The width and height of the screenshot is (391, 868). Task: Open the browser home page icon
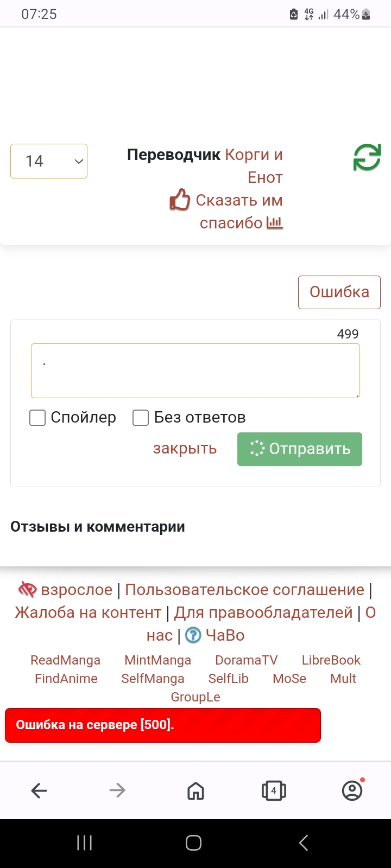click(x=195, y=791)
